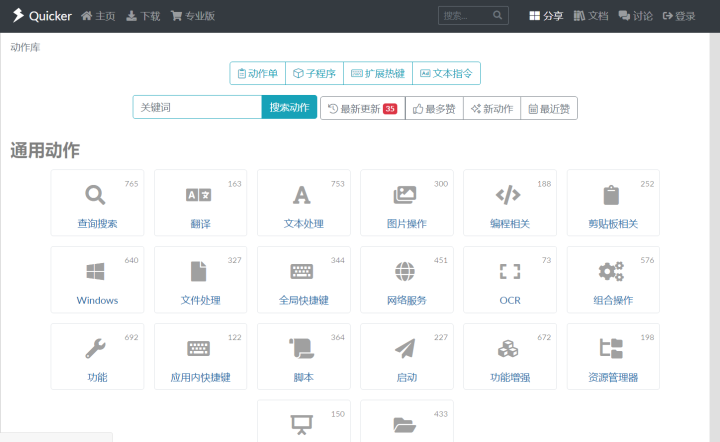Switch to the 文本指令 tab
720x442 pixels.
pyautogui.click(x=446, y=73)
